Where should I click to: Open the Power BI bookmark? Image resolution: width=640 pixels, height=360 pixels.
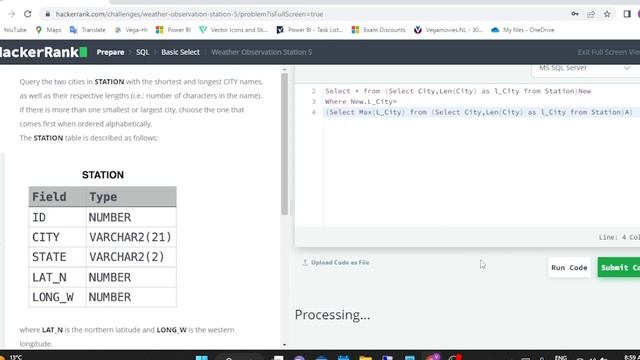(x=173, y=30)
